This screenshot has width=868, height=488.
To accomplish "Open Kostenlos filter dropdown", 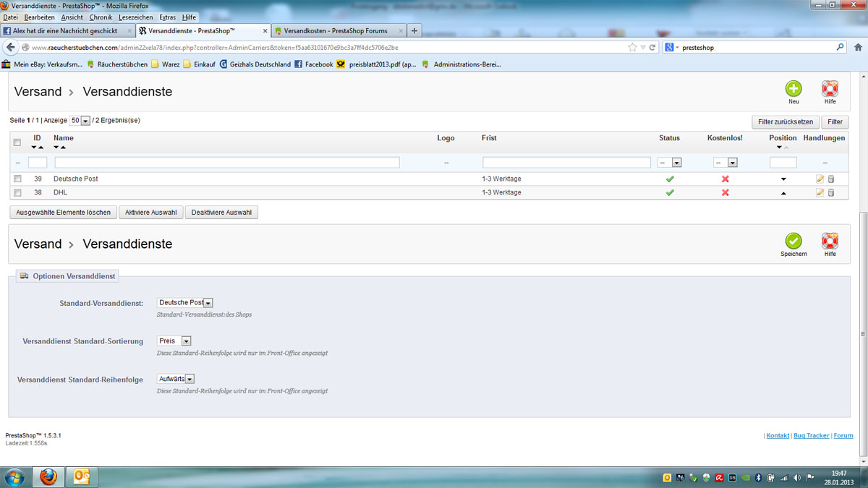I will click(x=725, y=163).
